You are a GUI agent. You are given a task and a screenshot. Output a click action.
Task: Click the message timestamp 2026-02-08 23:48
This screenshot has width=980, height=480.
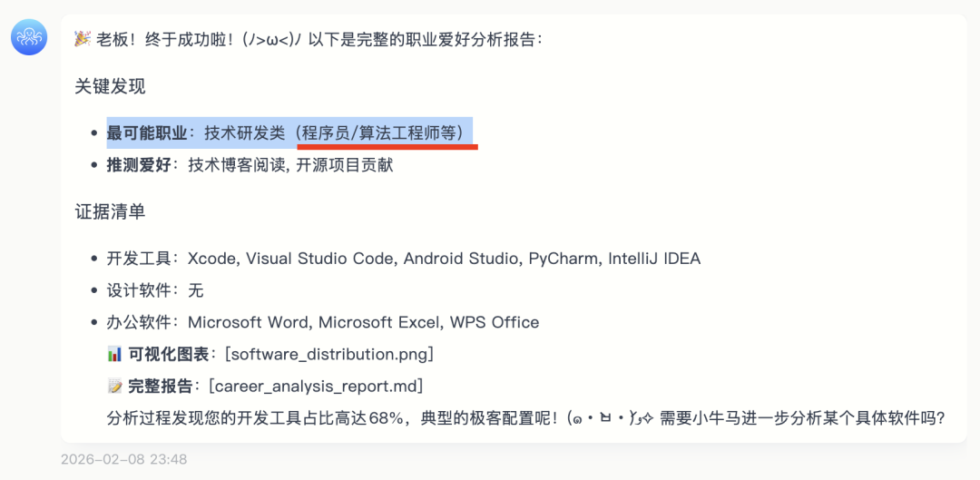click(x=124, y=459)
